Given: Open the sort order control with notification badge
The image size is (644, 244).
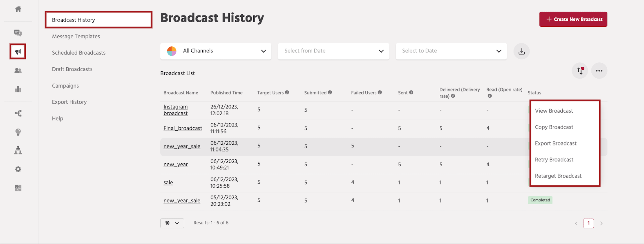Looking at the screenshot, I should [580, 71].
